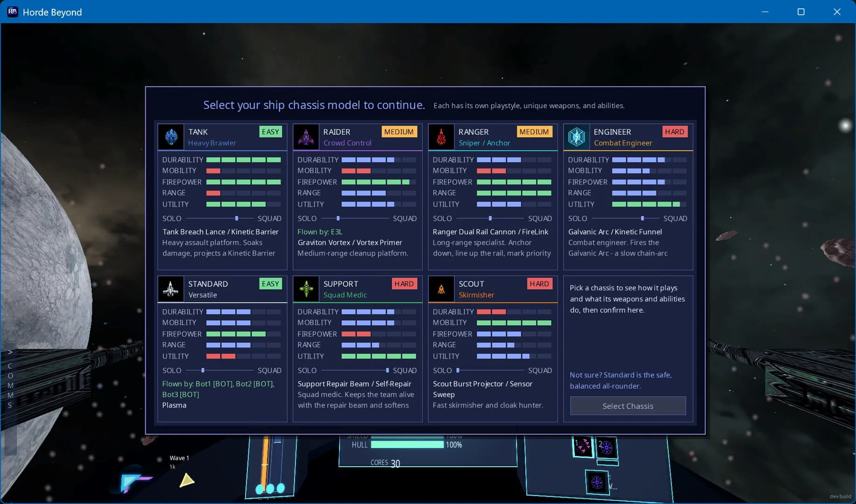Select the Standard ship icon

pos(171,289)
